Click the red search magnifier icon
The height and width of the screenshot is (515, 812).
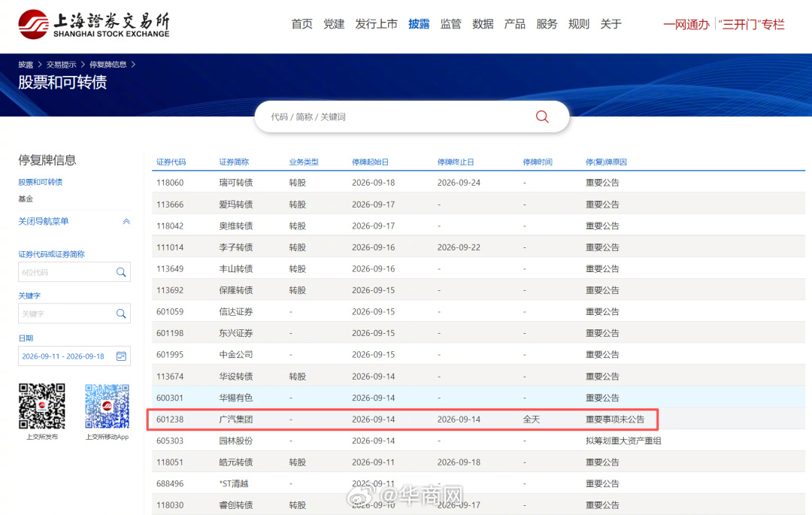pyautogui.click(x=541, y=117)
